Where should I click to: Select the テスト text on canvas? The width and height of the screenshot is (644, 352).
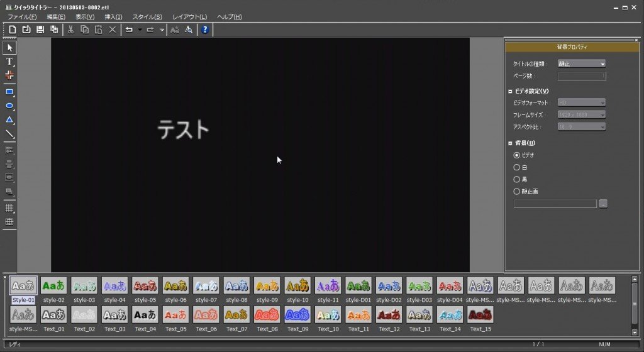click(x=183, y=129)
